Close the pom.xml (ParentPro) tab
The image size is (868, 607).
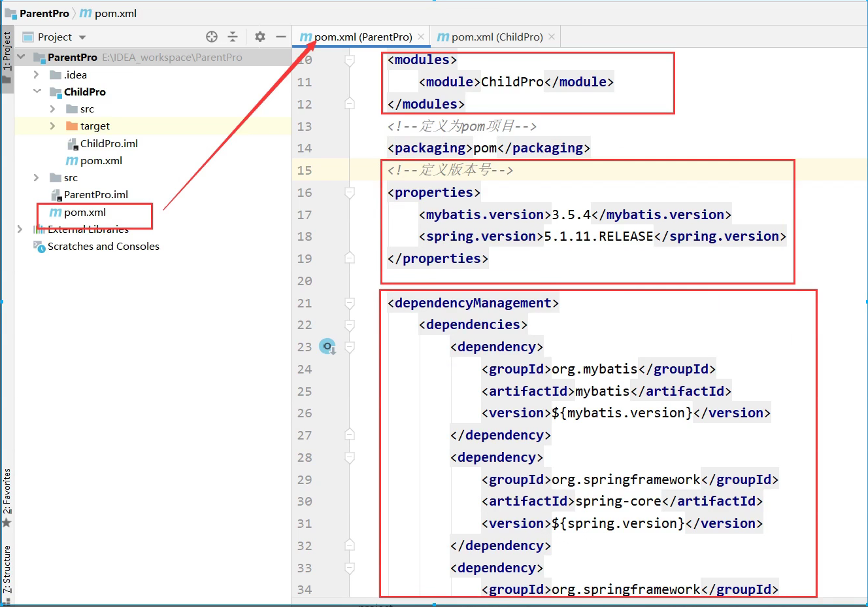(421, 37)
